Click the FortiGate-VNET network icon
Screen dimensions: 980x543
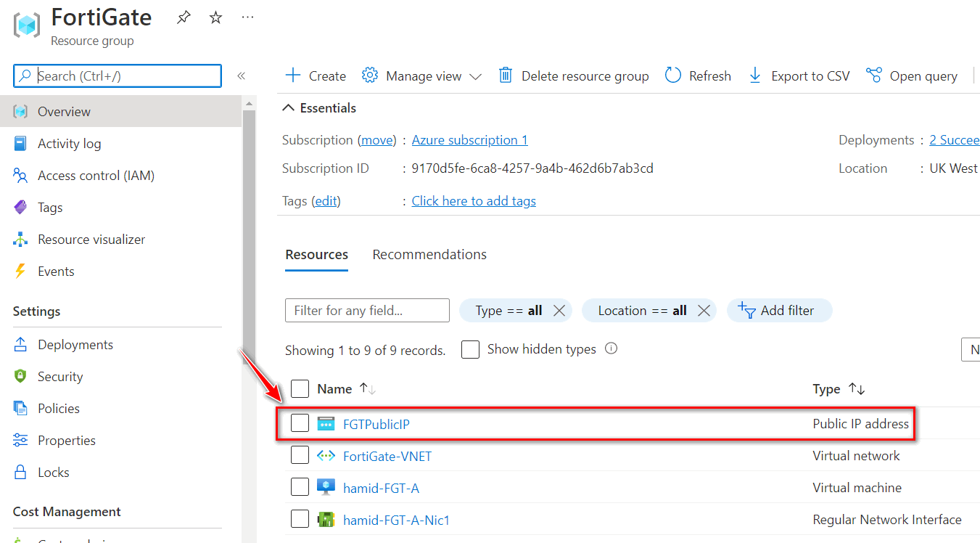(326, 456)
